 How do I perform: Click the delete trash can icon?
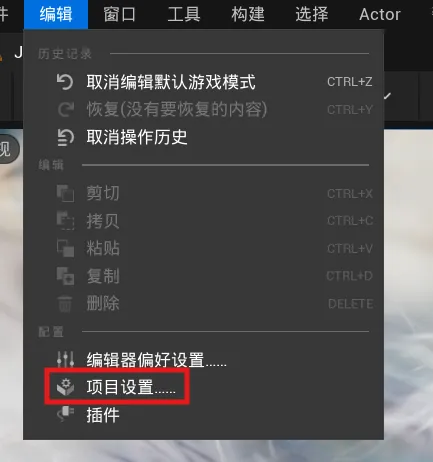coord(65,304)
